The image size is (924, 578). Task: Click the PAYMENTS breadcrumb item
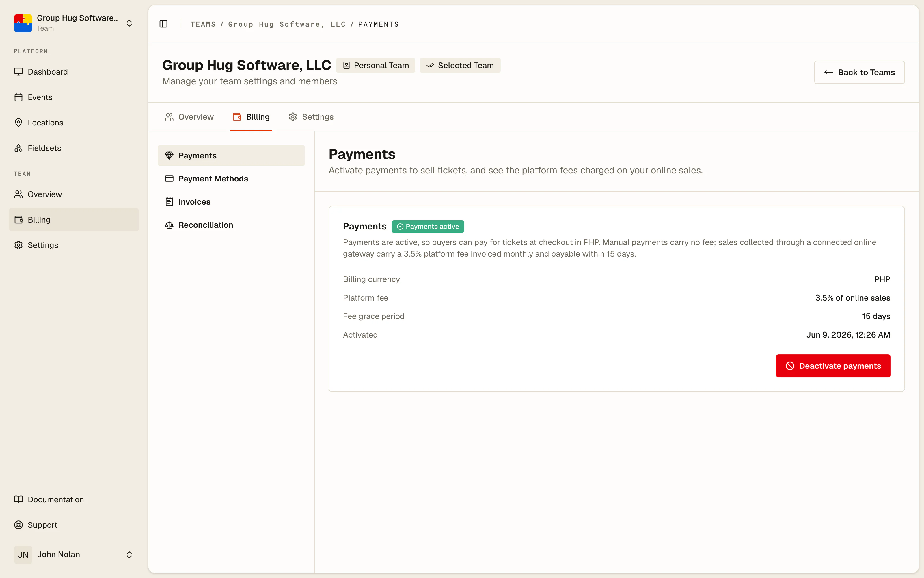pyautogui.click(x=378, y=24)
